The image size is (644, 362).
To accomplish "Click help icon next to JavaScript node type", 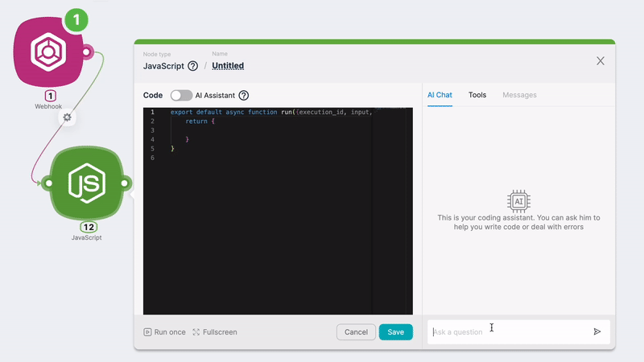I will (x=192, y=66).
